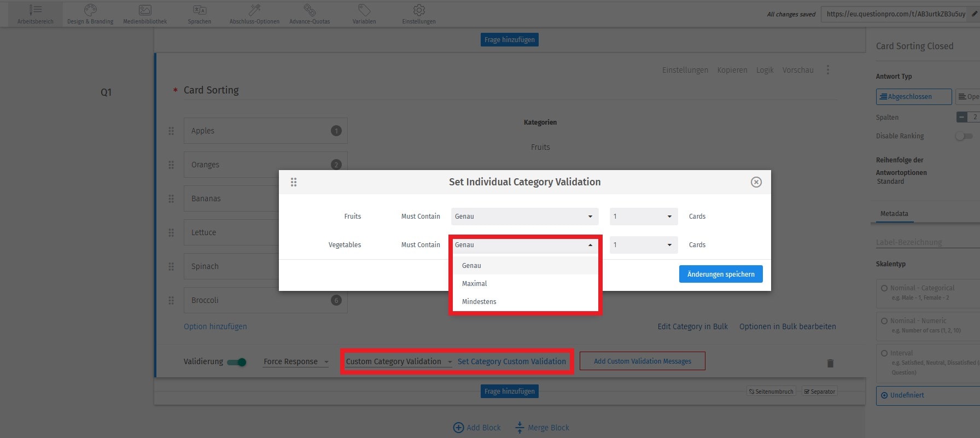Select Nominal - Numeric scale type
Viewport: 980px width, 438px height.
click(x=884, y=321)
